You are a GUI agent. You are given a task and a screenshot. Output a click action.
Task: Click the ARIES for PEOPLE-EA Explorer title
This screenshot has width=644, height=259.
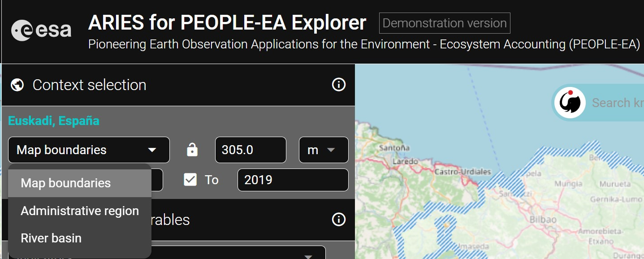click(x=227, y=23)
